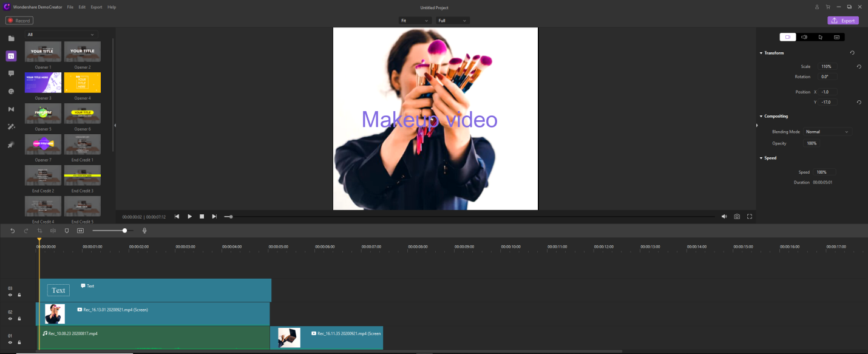Open the File menu
Screen dimensions: 868x354
(70, 7)
